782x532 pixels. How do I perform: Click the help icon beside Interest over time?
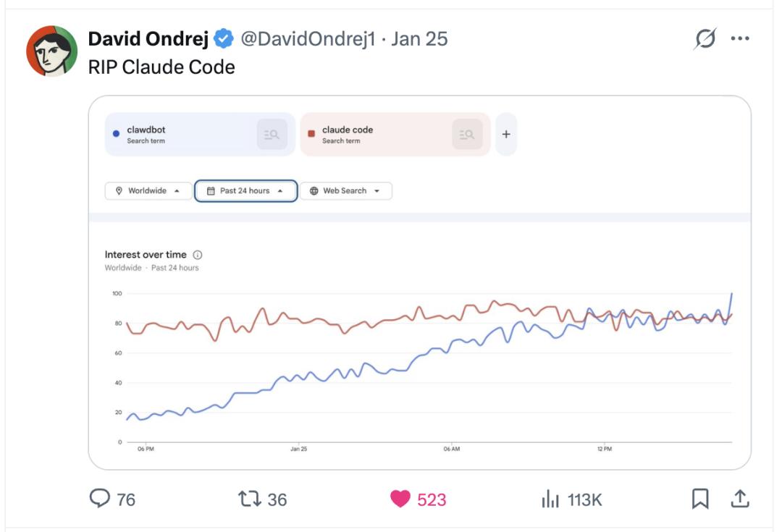click(x=198, y=255)
